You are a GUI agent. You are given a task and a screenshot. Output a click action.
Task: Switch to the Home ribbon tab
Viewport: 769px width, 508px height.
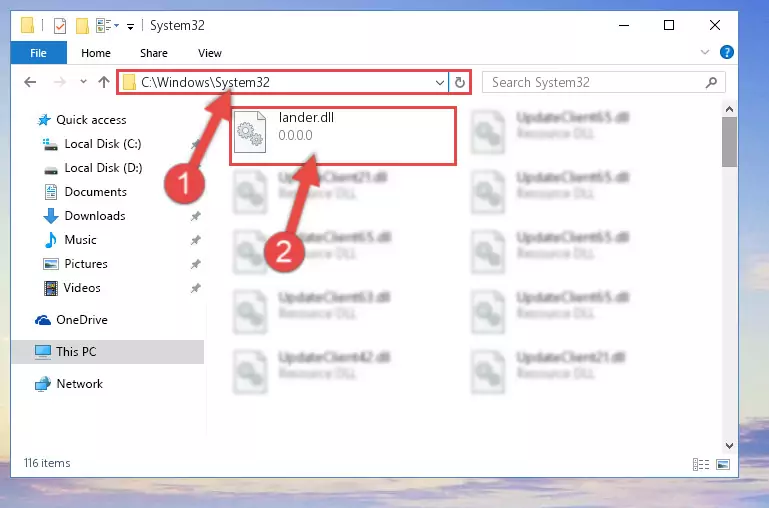click(x=96, y=53)
